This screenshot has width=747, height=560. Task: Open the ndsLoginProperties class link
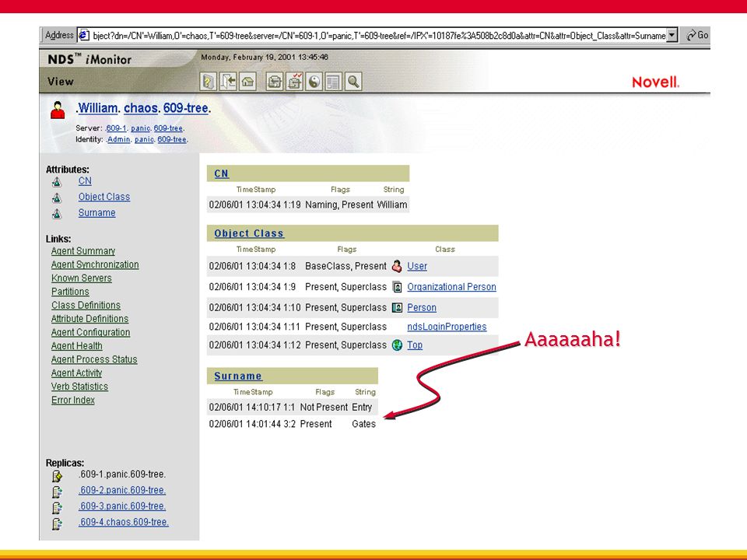click(447, 327)
